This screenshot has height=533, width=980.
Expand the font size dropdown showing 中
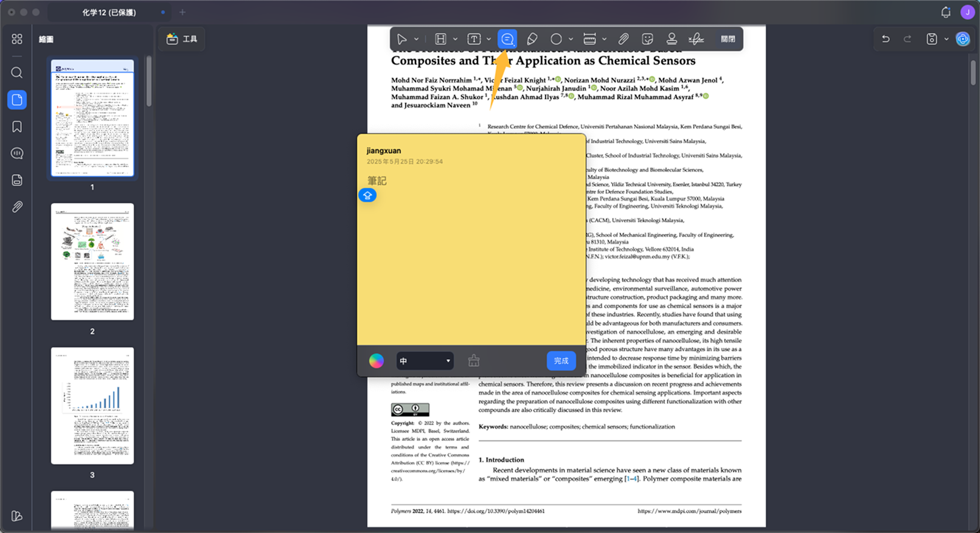pos(425,361)
